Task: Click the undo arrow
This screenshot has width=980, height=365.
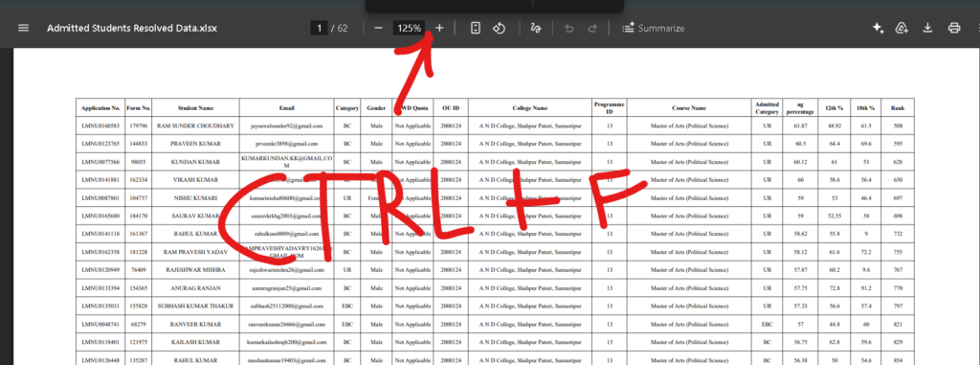Action: (x=568, y=28)
